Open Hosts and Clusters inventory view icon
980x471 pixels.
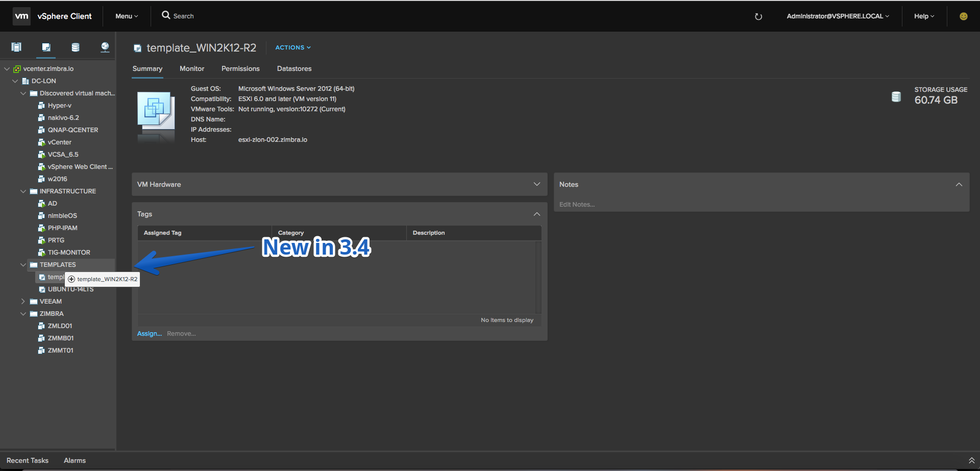point(16,47)
